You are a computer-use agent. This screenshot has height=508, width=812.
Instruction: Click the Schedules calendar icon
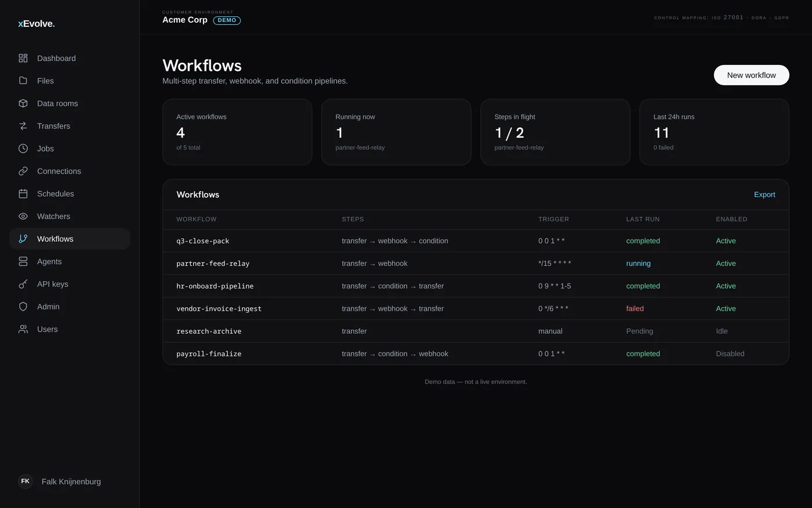pos(23,194)
